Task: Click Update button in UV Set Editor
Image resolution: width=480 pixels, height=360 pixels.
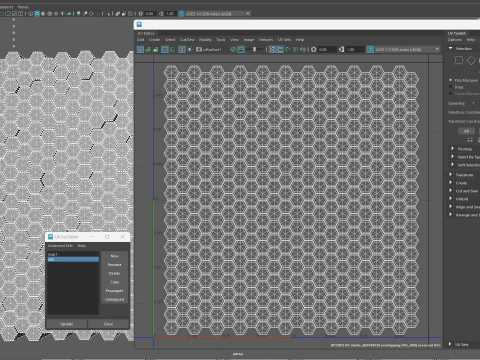Action: pyautogui.click(x=67, y=324)
